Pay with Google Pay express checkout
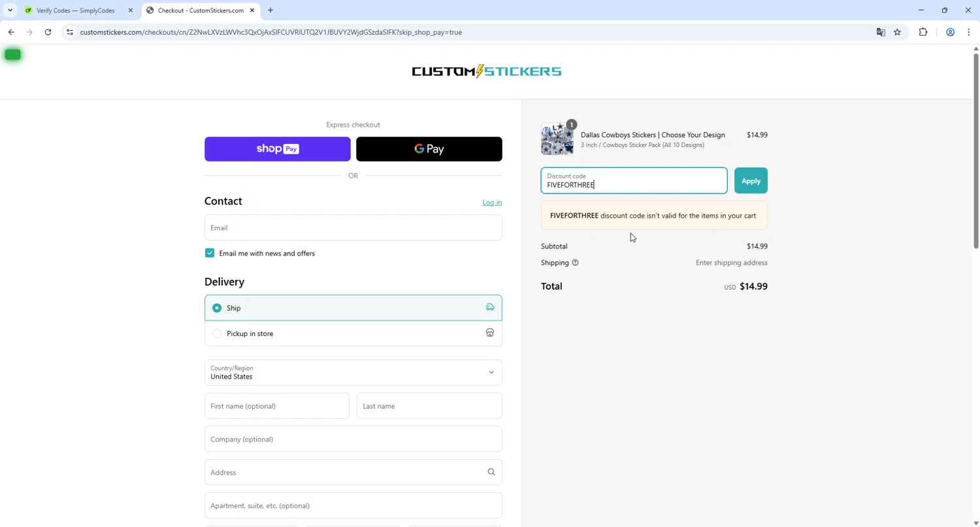This screenshot has width=980, height=527. (429, 149)
